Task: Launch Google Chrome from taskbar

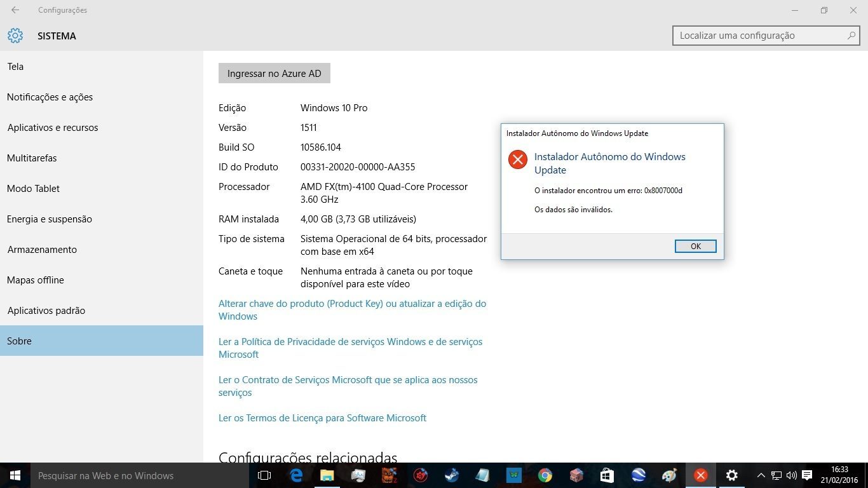Action: (x=545, y=475)
